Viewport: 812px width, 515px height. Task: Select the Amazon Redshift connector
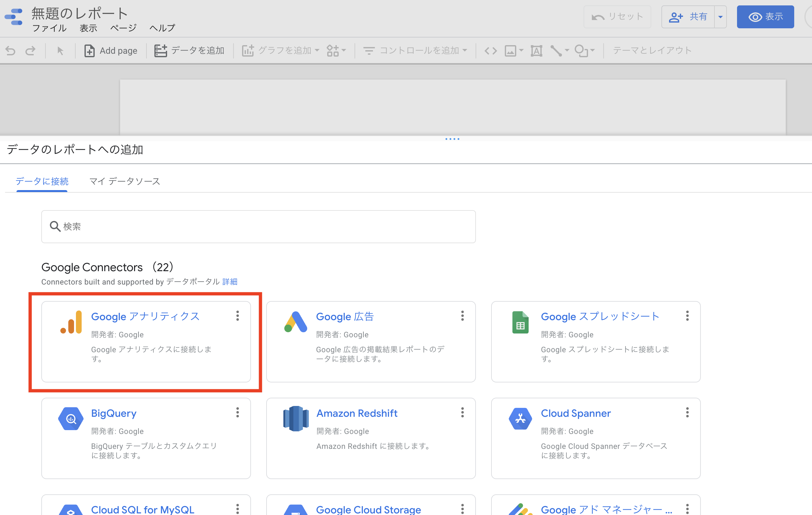[x=371, y=438]
